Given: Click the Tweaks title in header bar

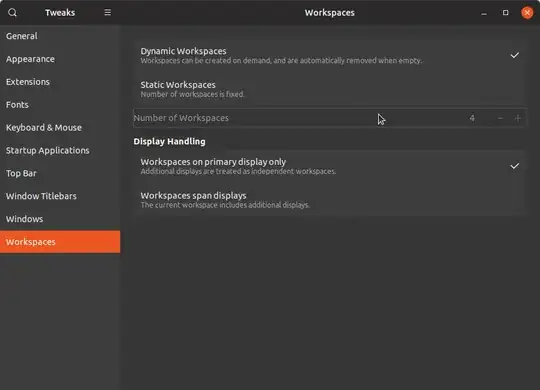Looking at the screenshot, I should click(60, 13).
